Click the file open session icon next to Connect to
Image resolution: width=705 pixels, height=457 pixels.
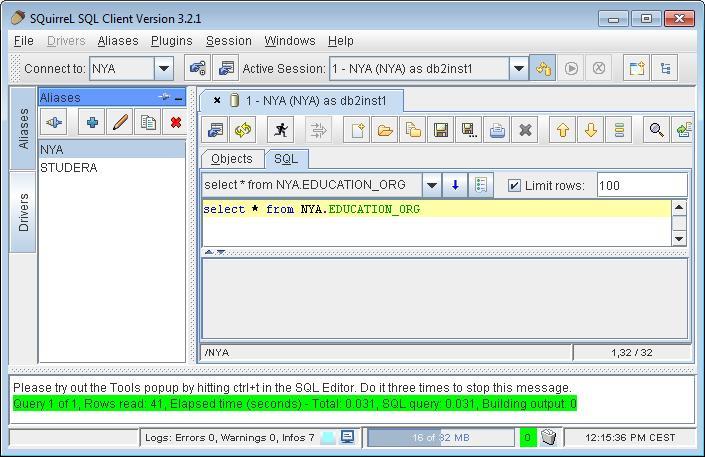tap(197, 68)
